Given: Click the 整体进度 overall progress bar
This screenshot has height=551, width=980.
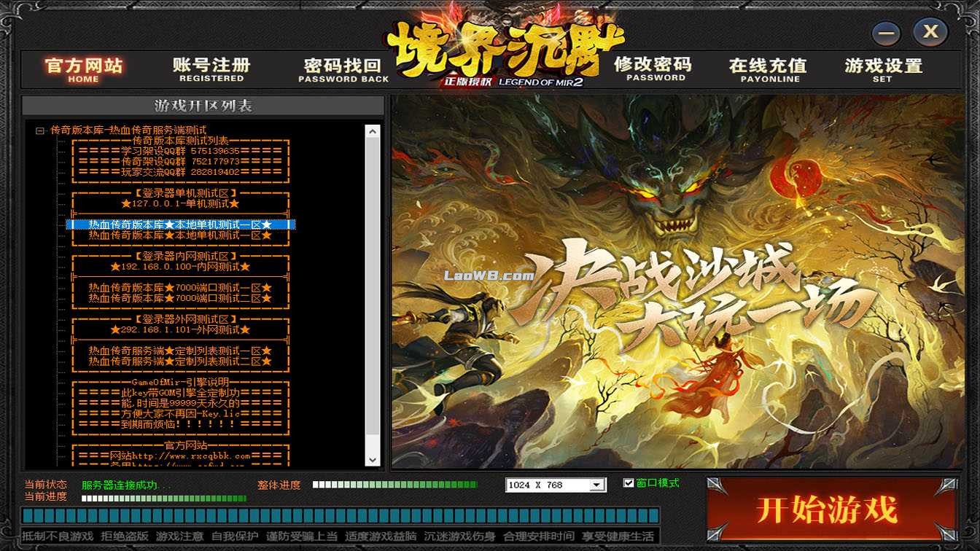Looking at the screenshot, I should tap(394, 485).
